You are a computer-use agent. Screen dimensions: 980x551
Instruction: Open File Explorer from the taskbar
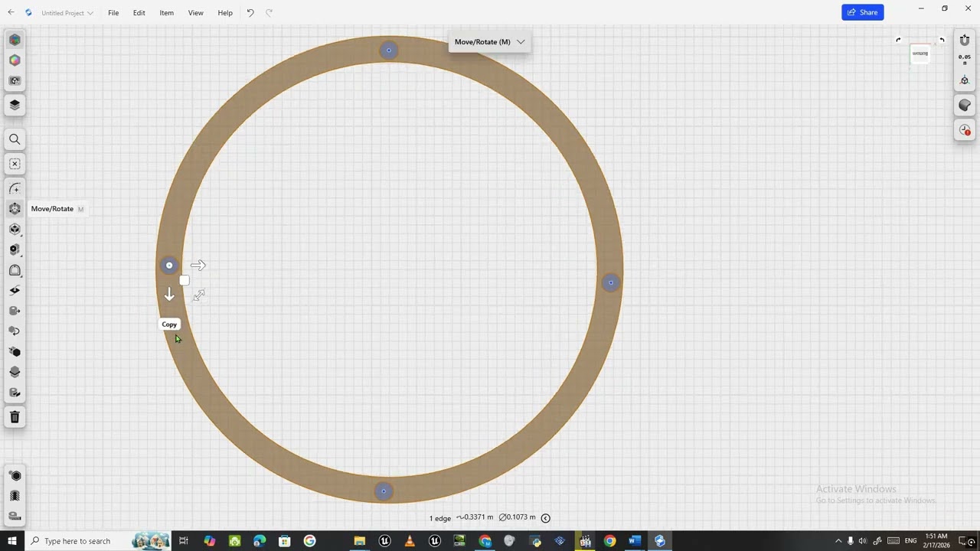tap(359, 541)
